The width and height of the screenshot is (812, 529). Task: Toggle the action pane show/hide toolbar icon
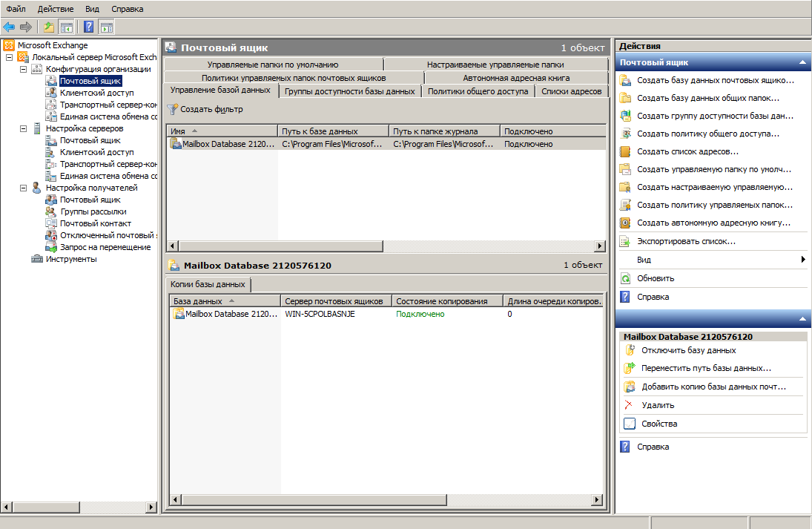107,27
